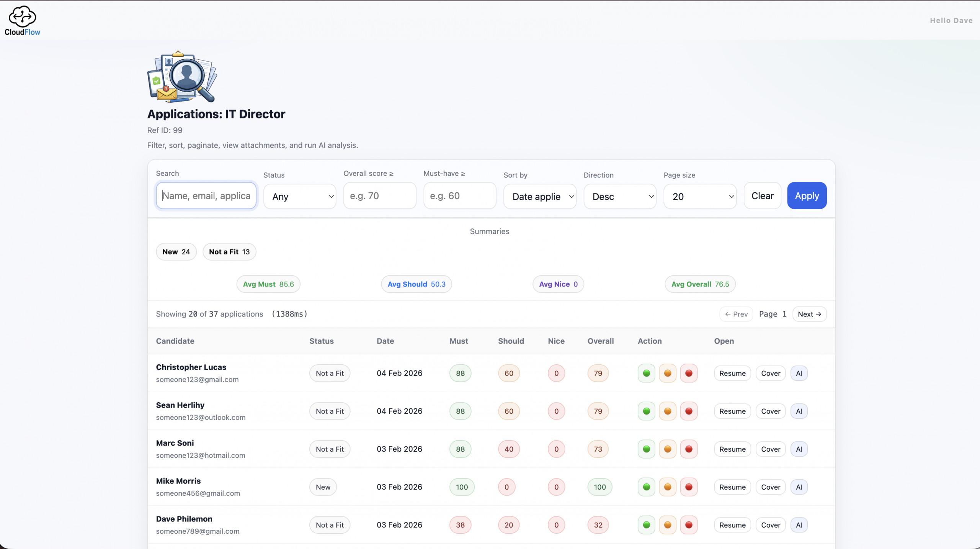Expand the Sort by dropdown
The image size is (980, 549).
point(540,197)
